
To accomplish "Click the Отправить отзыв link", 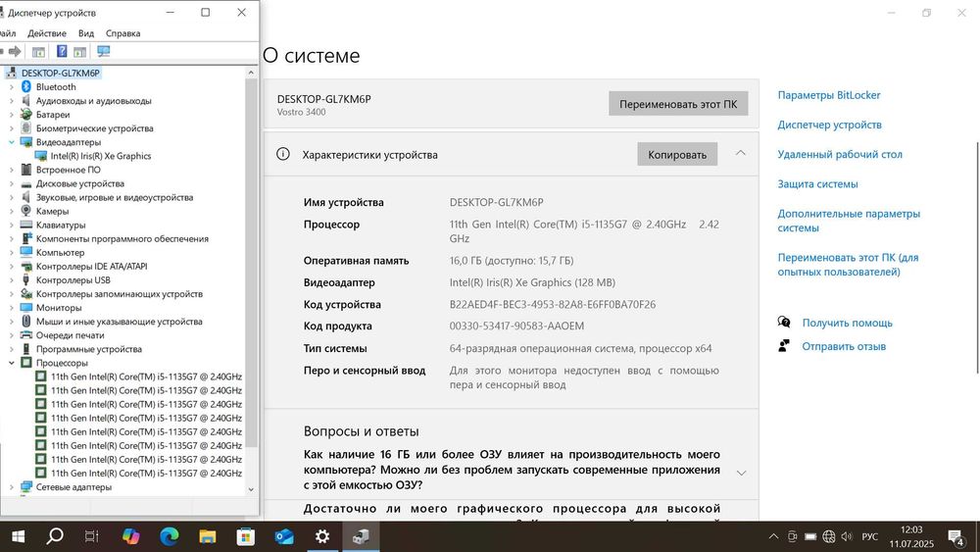I will 844,346.
